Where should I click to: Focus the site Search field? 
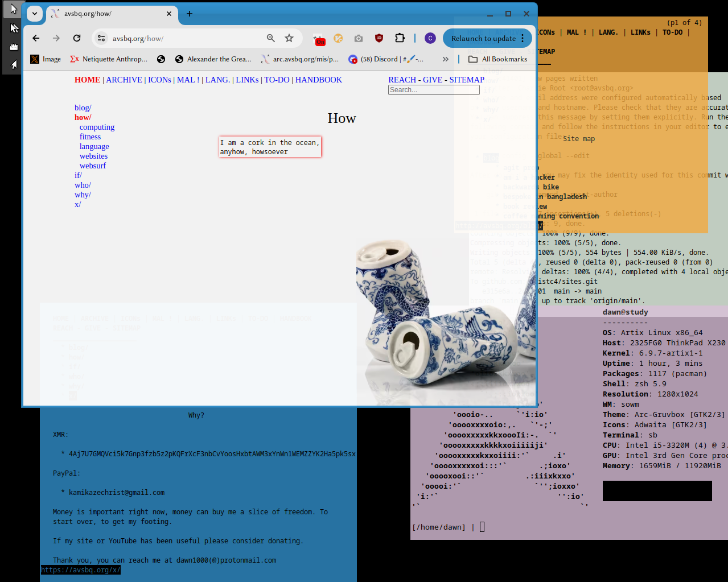coord(434,90)
